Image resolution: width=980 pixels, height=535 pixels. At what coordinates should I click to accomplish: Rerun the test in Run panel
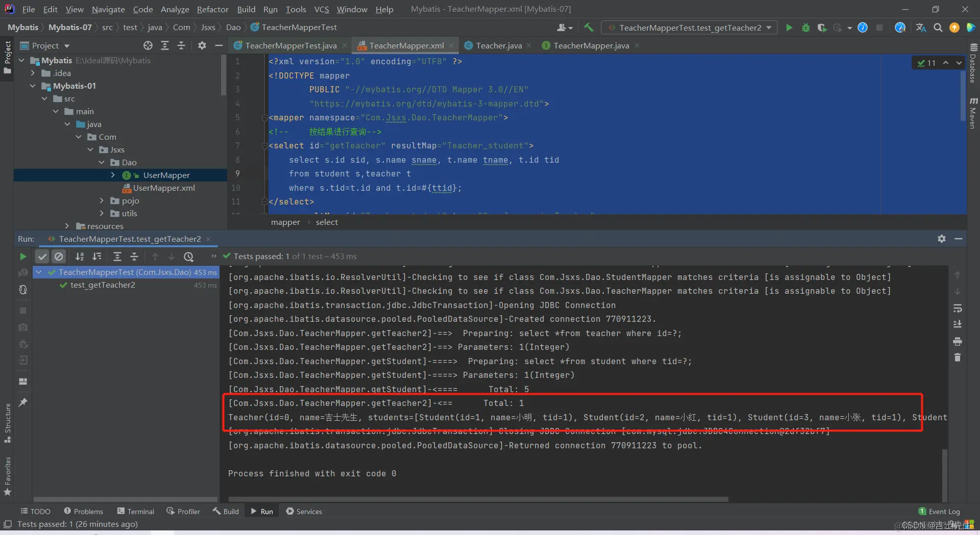(23, 257)
